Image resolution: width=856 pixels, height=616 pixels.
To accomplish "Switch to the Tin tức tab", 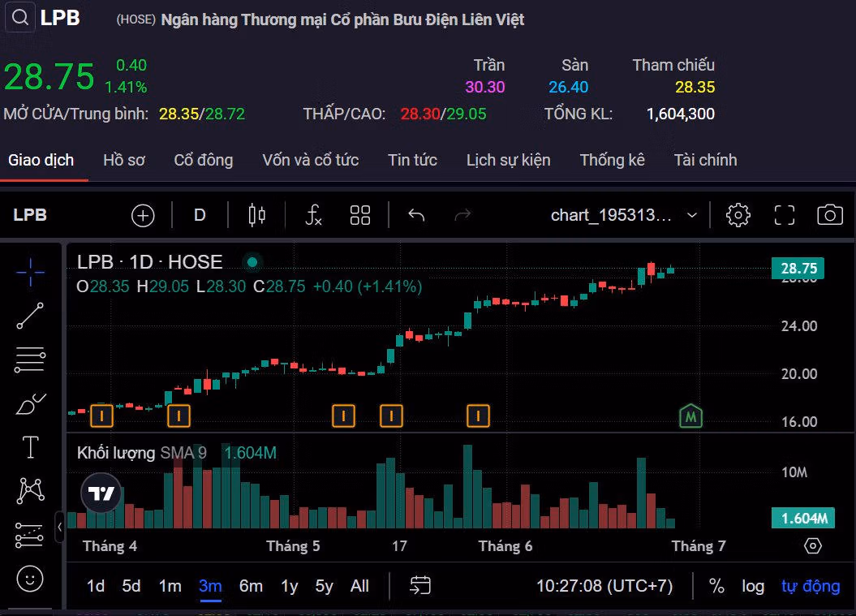I will (x=412, y=160).
